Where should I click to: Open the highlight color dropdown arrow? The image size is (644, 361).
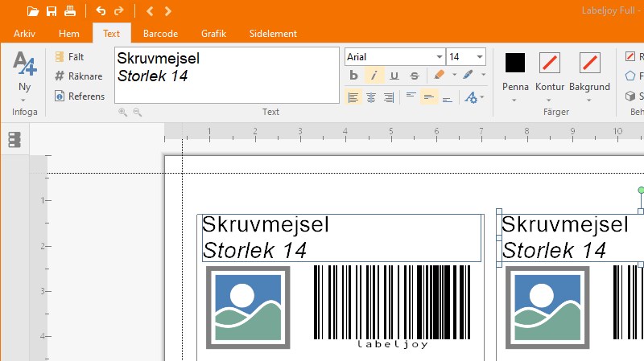pyautogui.click(x=454, y=75)
